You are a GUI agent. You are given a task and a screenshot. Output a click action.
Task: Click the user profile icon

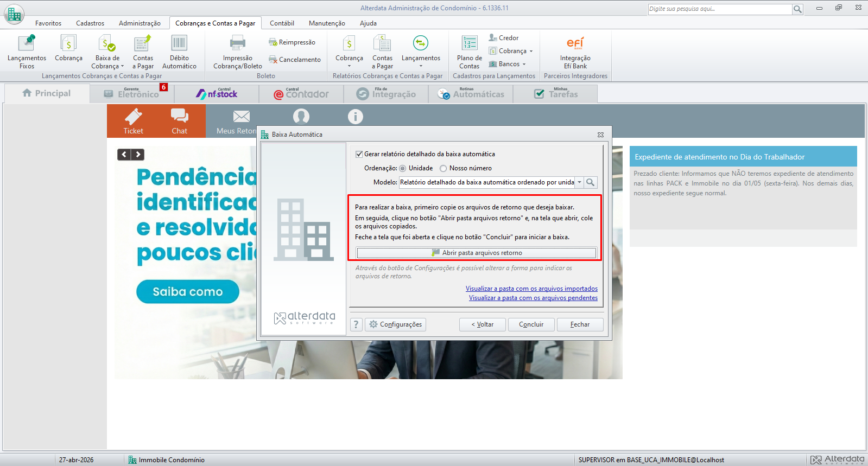(301, 116)
